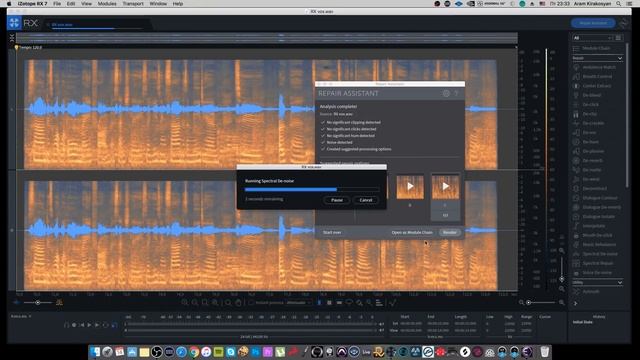Select the lasso selection tool

click(349, 302)
